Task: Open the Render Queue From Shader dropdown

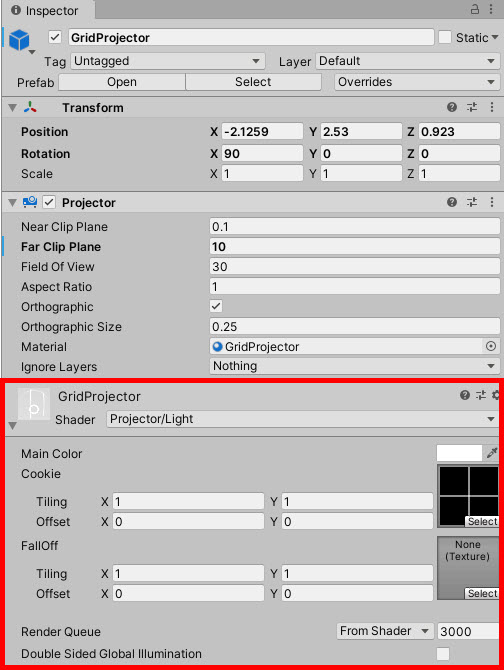Action: 384,631
